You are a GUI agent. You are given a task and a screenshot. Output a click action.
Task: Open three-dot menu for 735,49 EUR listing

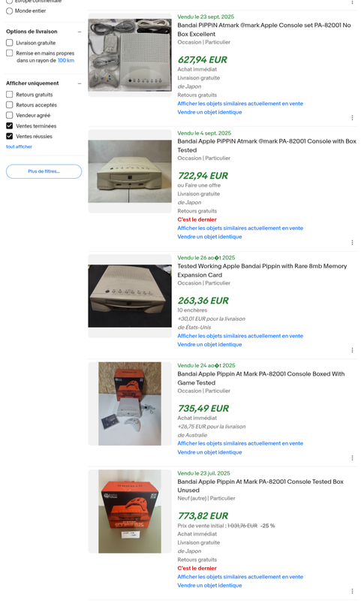pos(352,458)
